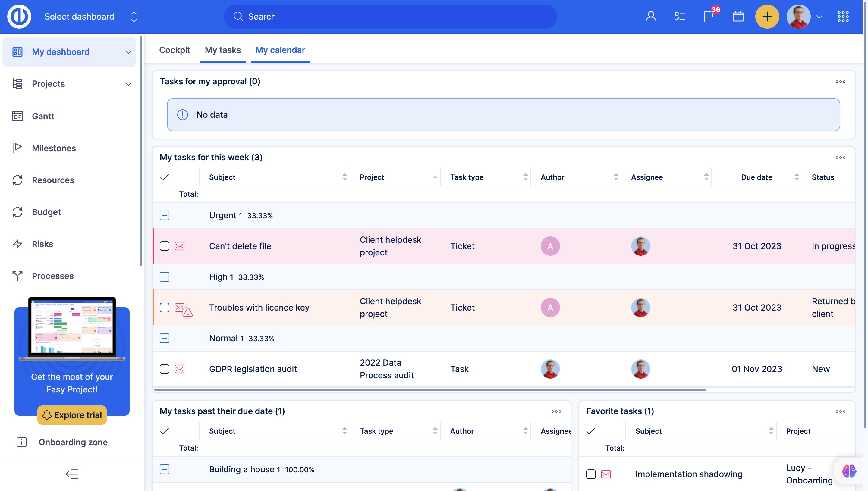Open the task checklist icon in header

pos(680,17)
